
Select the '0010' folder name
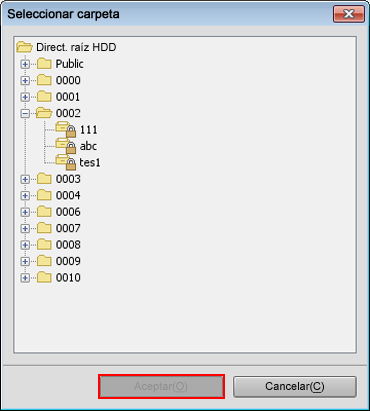(x=68, y=278)
